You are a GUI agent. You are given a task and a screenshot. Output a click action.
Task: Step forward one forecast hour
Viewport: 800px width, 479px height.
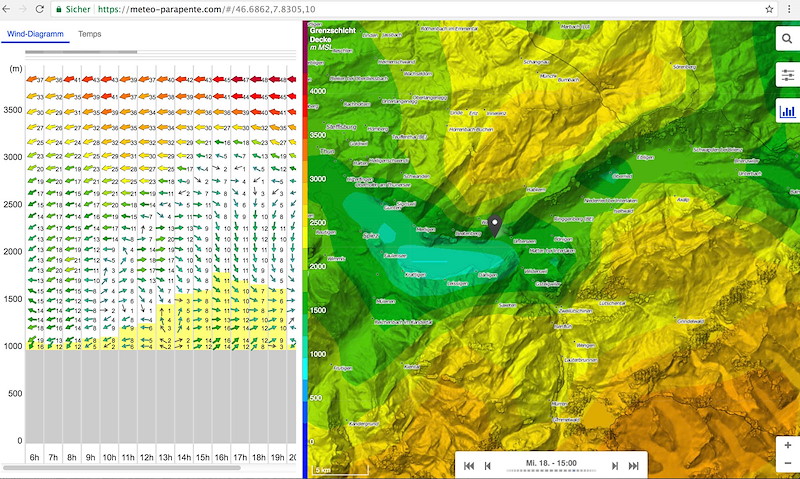615,465
